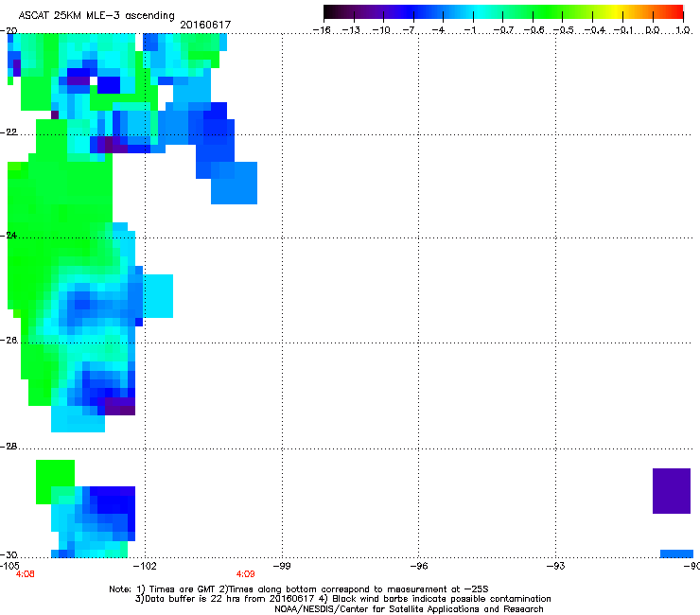Screen dimensions: 700x615
Task: Click the "-0.4" label on the color scale
Action: [595, 30]
